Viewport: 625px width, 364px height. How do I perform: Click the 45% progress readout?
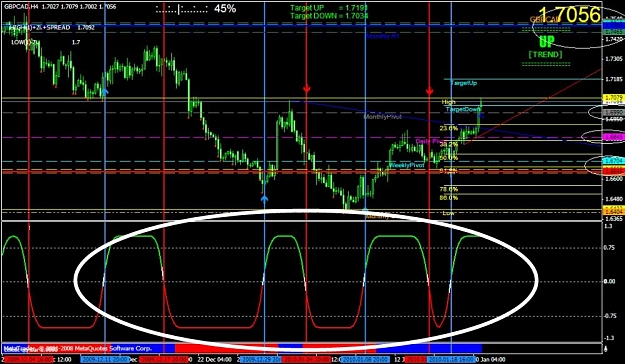[x=225, y=8]
